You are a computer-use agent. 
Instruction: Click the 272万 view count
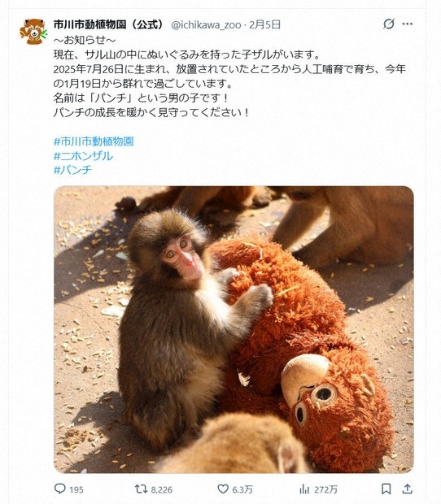point(325,490)
